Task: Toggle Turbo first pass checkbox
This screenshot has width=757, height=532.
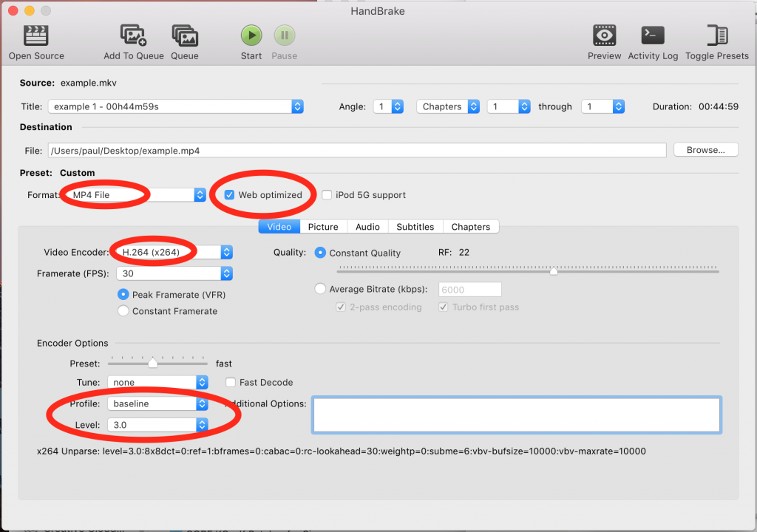Action: 444,307
